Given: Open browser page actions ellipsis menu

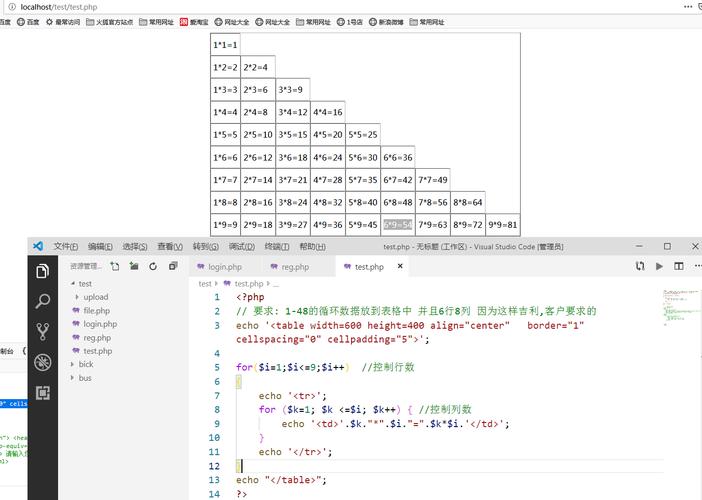Looking at the screenshot, I should 688,6.
